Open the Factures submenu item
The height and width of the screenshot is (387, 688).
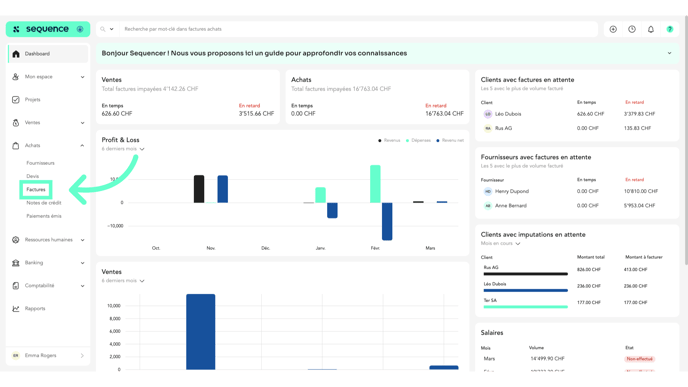coord(36,190)
